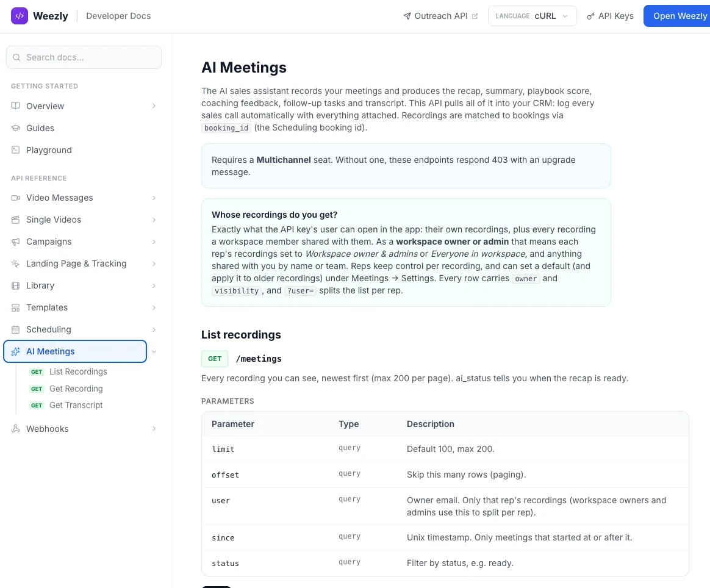Click the GET badge beside Get Recording
The width and height of the screenshot is (710, 588).
[37, 389]
